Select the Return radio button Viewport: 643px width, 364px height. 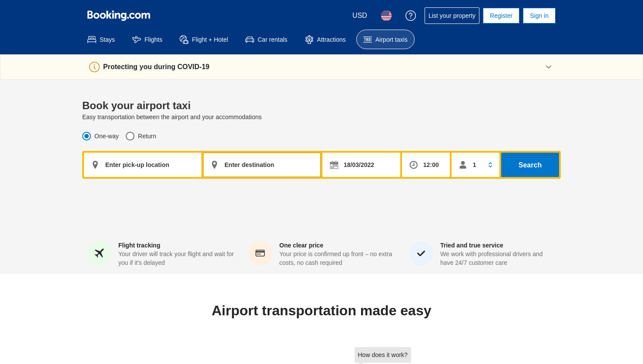coord(130,136)
